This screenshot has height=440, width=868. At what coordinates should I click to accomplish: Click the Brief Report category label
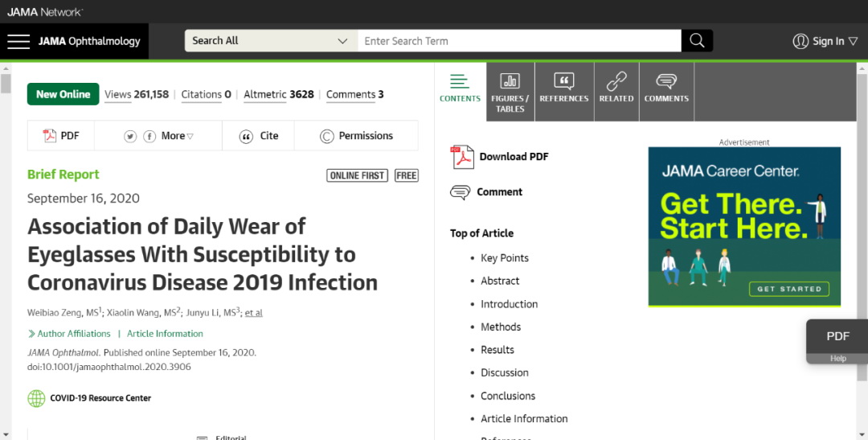coord(63,175)
